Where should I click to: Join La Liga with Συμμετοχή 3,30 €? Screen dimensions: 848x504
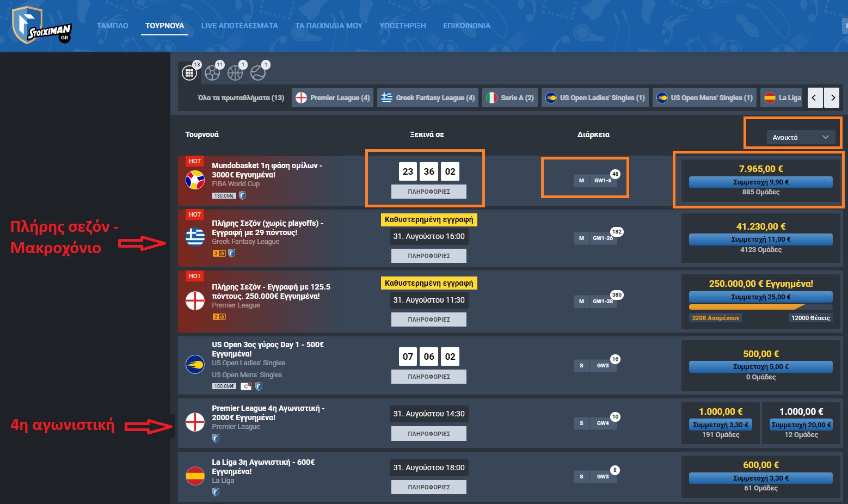[761, 478]
